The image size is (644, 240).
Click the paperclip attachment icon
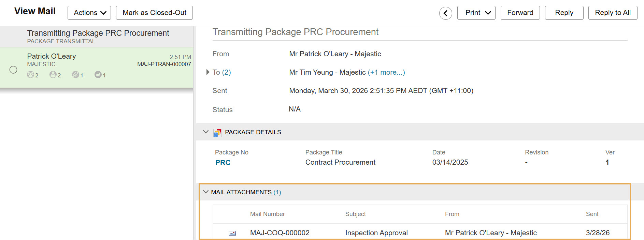(x=75, y=75)
